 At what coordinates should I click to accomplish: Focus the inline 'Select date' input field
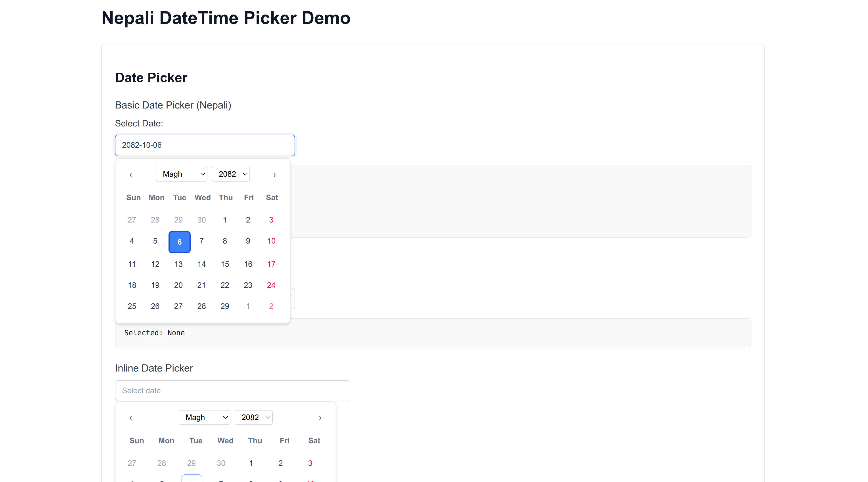point(232,391)
